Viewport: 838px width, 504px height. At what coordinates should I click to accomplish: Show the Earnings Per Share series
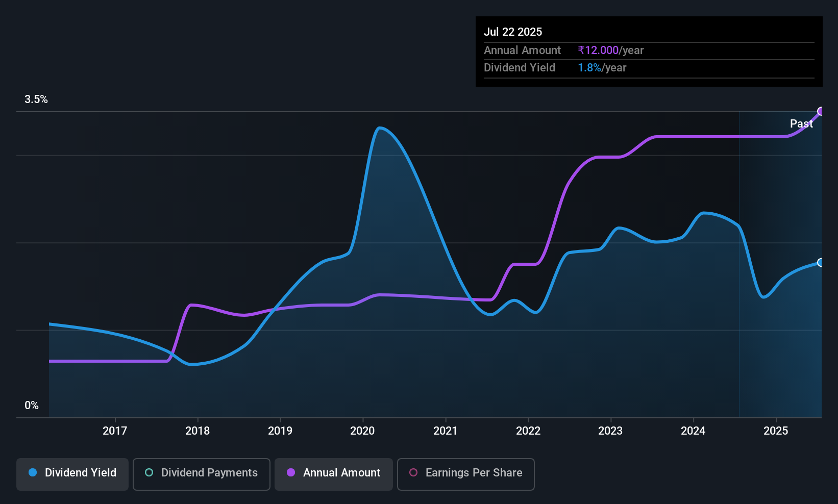click(x=465, y=474)
